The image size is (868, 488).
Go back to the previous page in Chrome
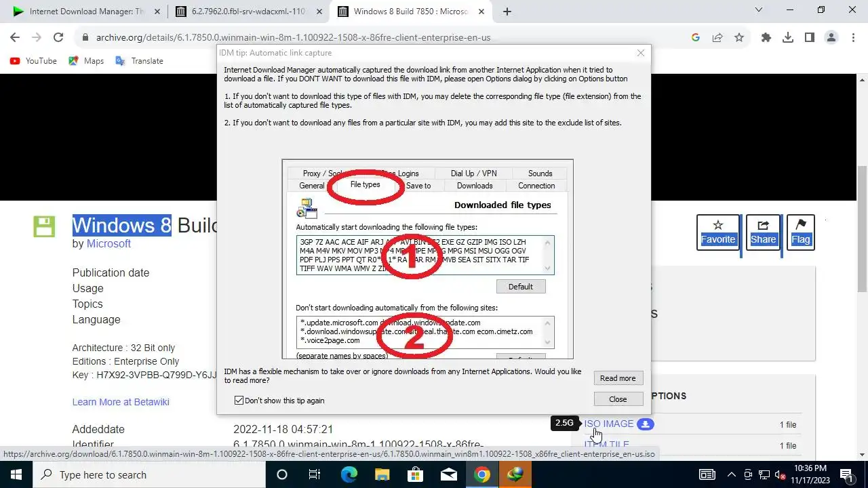pyautogui.click(x=15, y=38)
